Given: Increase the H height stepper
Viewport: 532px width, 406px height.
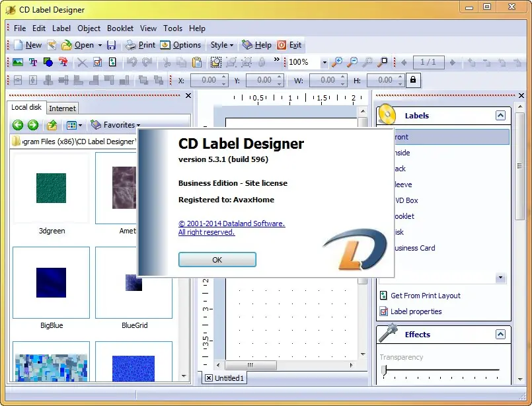Looking at the screenshot, I should (400, 77).
